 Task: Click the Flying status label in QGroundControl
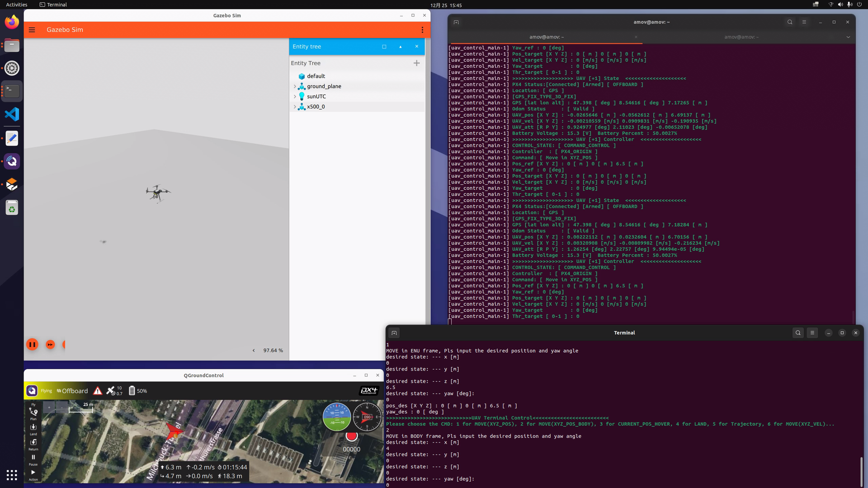pos(47,391)
